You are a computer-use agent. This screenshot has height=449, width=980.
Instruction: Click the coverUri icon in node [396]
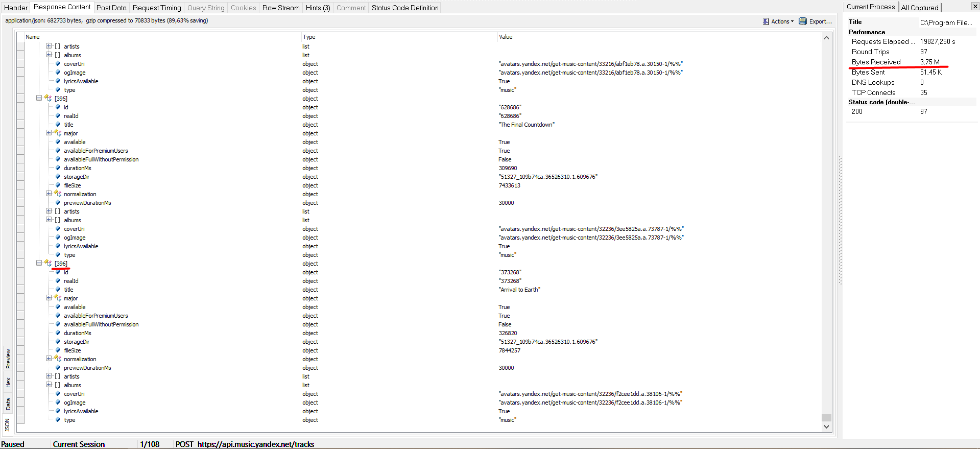pos(58,394)
